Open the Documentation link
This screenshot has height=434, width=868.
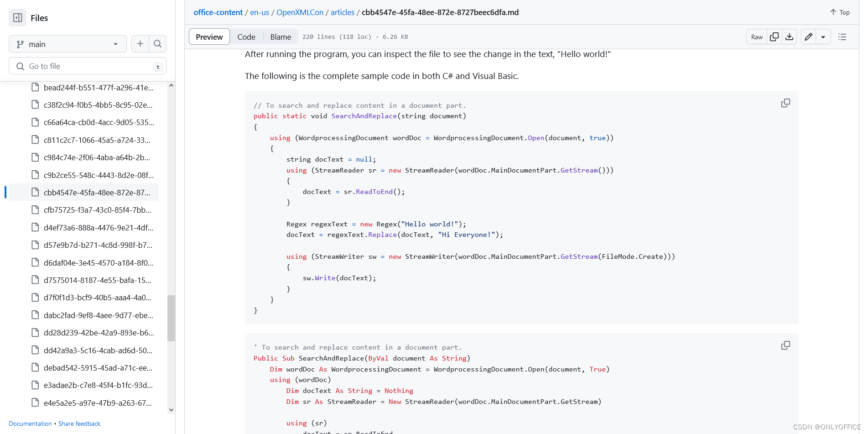(30, 424)
